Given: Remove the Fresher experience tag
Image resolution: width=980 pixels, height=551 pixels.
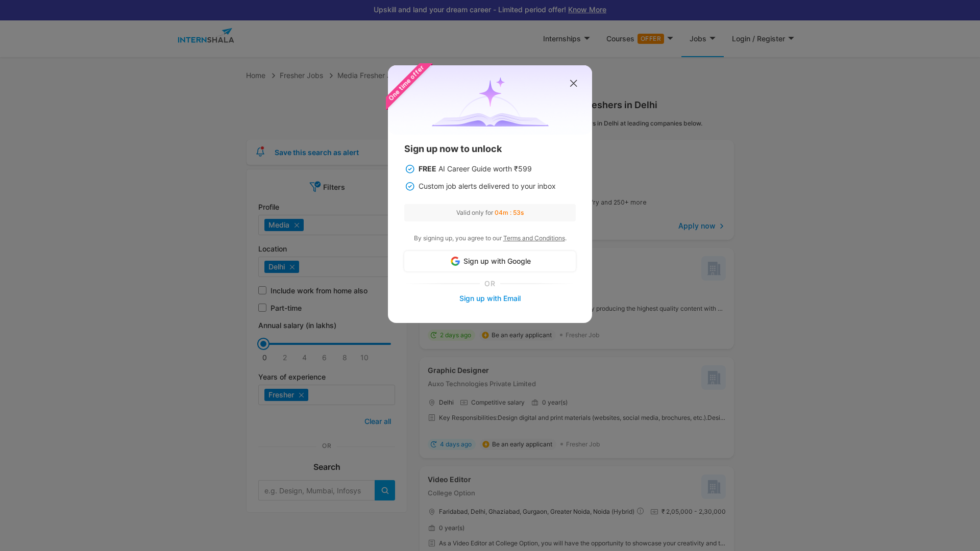Looking at the screenshot, I should coord(301,395).
